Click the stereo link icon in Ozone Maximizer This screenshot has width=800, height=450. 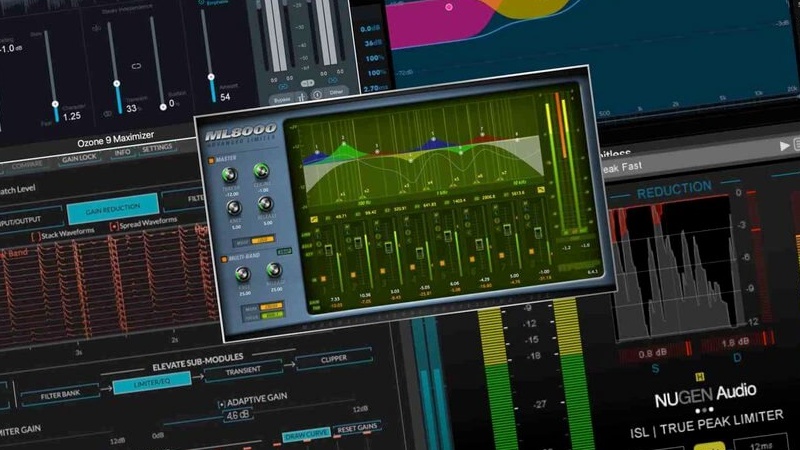coord(136,66)
